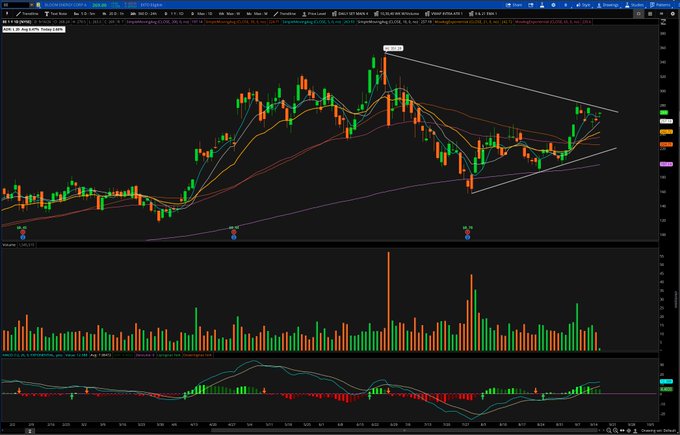
Task: Open chart settings gear in top bar
Action: click(553, 5)
